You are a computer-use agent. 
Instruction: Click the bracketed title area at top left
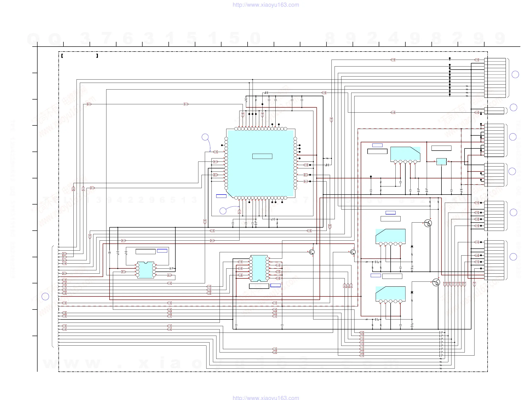click(x=80, y=56)
